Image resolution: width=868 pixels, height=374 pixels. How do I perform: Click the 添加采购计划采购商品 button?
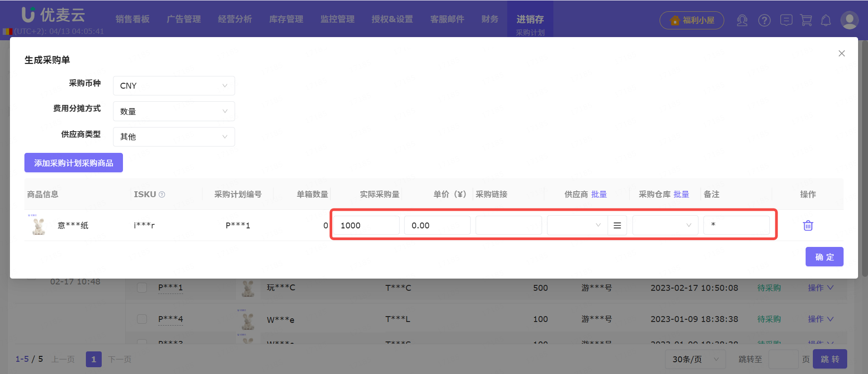point(74,163)
